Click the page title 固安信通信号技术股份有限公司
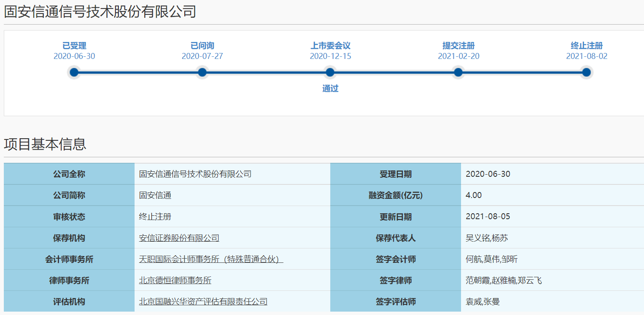Screen dimensions: 644x315 [100, 11]
